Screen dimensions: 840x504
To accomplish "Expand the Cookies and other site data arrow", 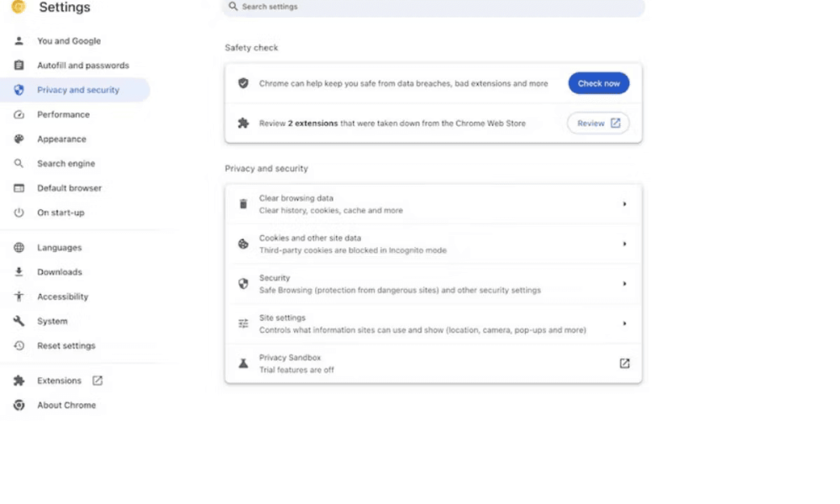I will click(625, 244).
